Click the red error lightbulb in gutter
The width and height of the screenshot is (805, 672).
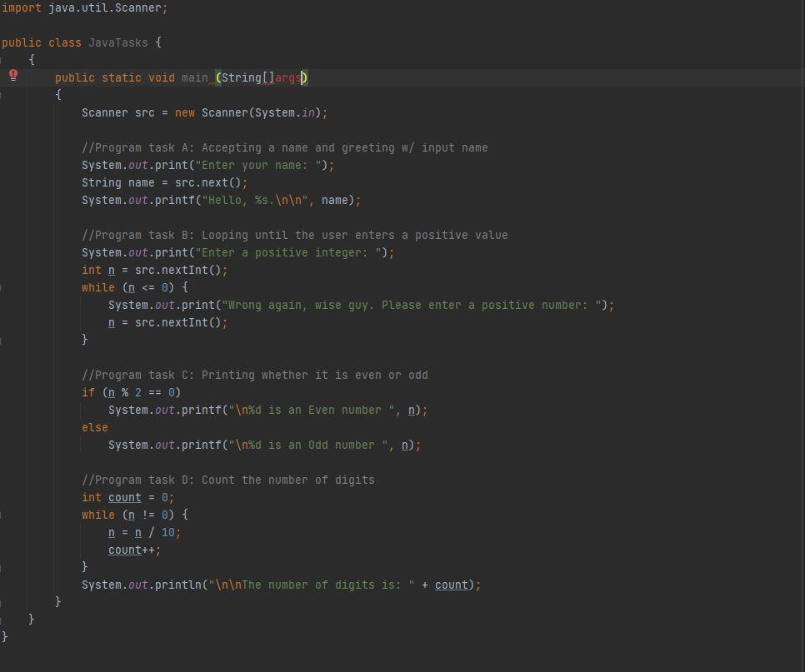point(12,75)
